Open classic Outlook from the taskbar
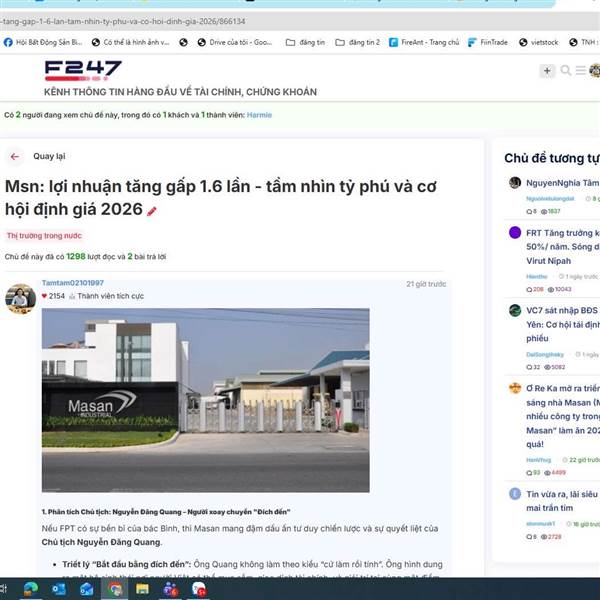The image size is (600, 600). pos(59,589)
